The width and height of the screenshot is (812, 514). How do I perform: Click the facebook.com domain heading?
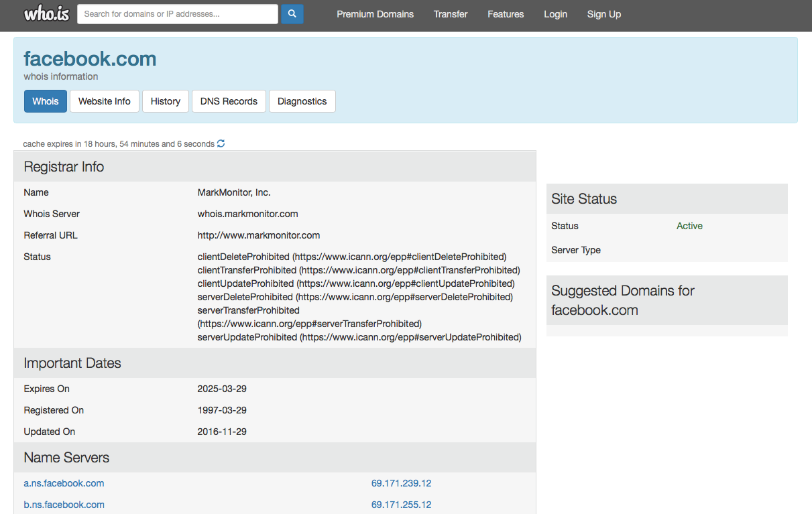click(90, 59)
